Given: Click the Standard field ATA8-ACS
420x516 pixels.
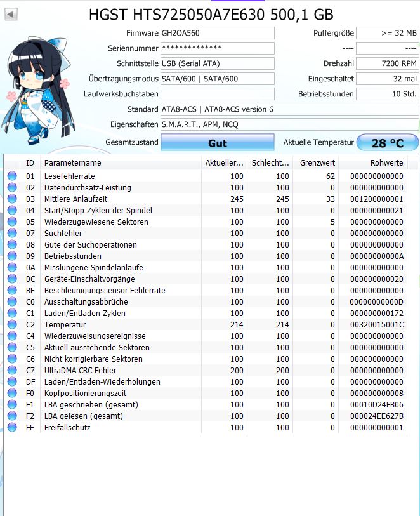Looking at the screenshot, I should (290, 109).
